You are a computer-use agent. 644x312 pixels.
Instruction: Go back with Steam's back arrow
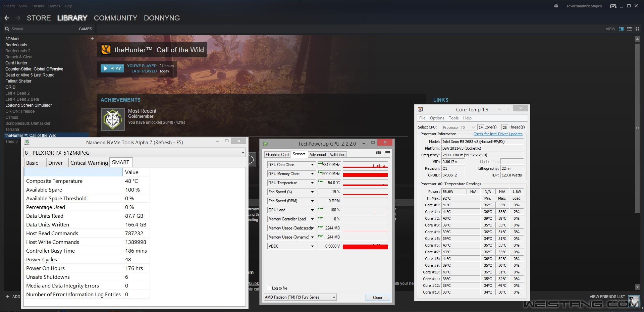pos(7,18)
